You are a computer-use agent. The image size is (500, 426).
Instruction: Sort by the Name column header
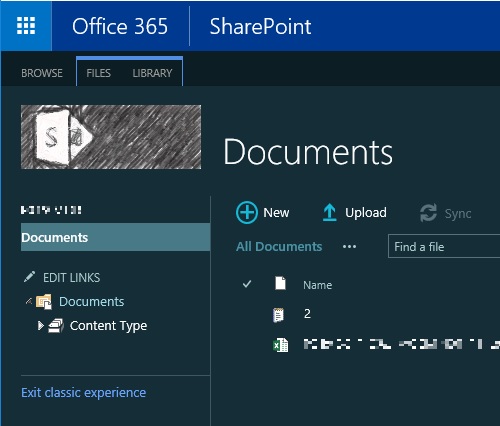coord(317,285)
